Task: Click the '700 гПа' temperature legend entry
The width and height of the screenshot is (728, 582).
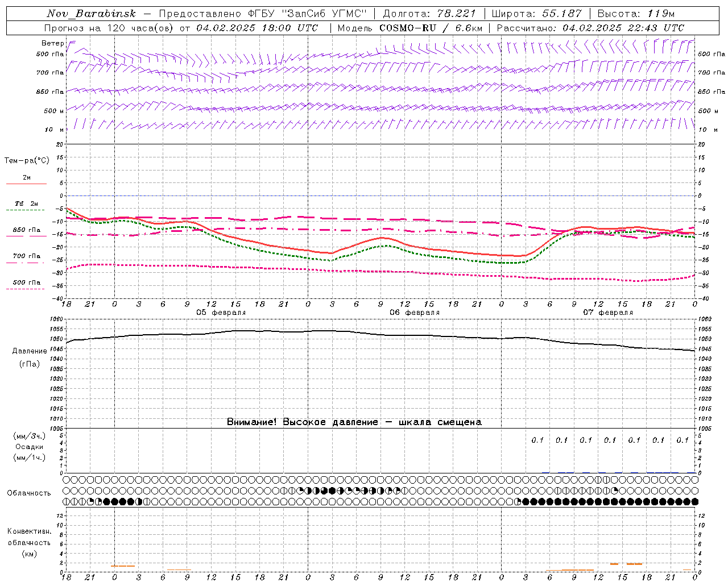Action: coord(27,256)
